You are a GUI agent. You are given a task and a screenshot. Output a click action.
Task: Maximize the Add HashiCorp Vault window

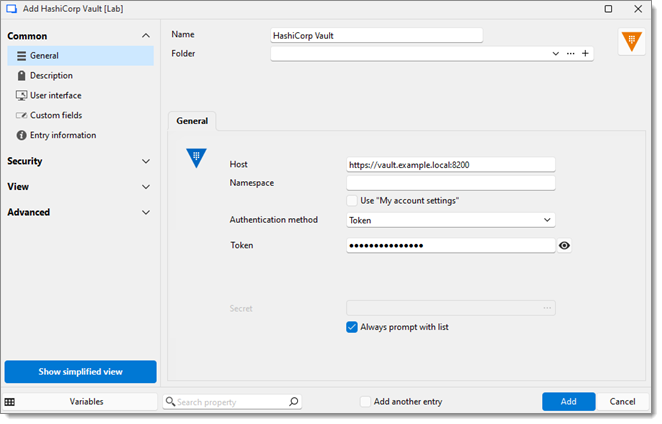click(608, 9)
